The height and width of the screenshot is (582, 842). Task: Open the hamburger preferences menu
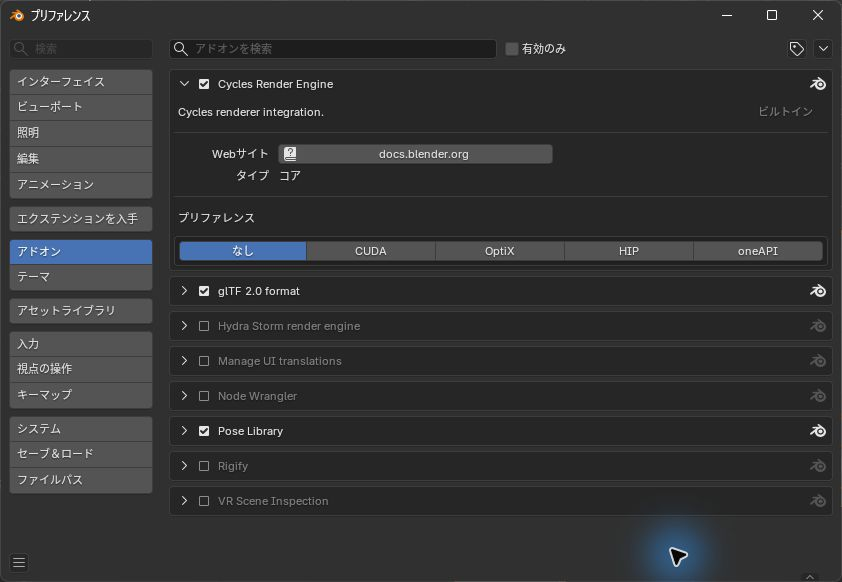pos(19,562)
